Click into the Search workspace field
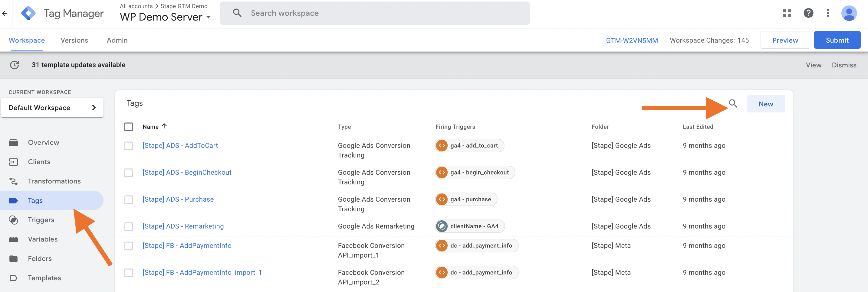 coord(375,13)
